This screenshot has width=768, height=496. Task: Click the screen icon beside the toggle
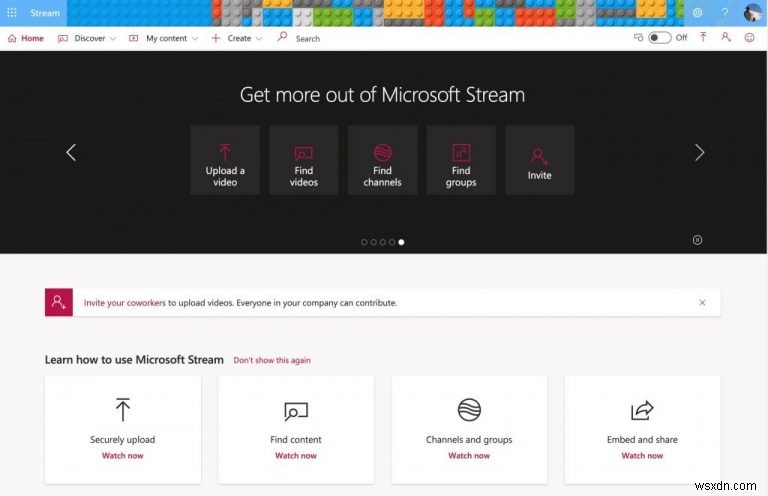[638, 38]
